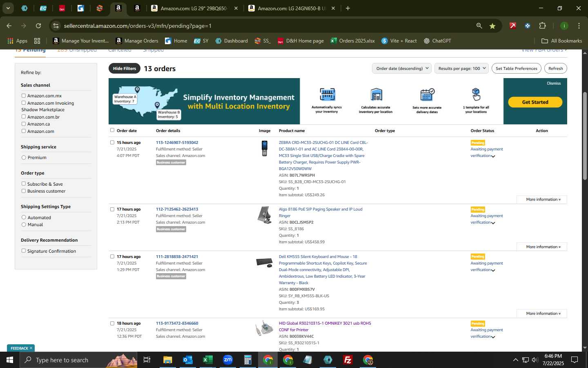Open Task View in taskbar

[147, 360]
